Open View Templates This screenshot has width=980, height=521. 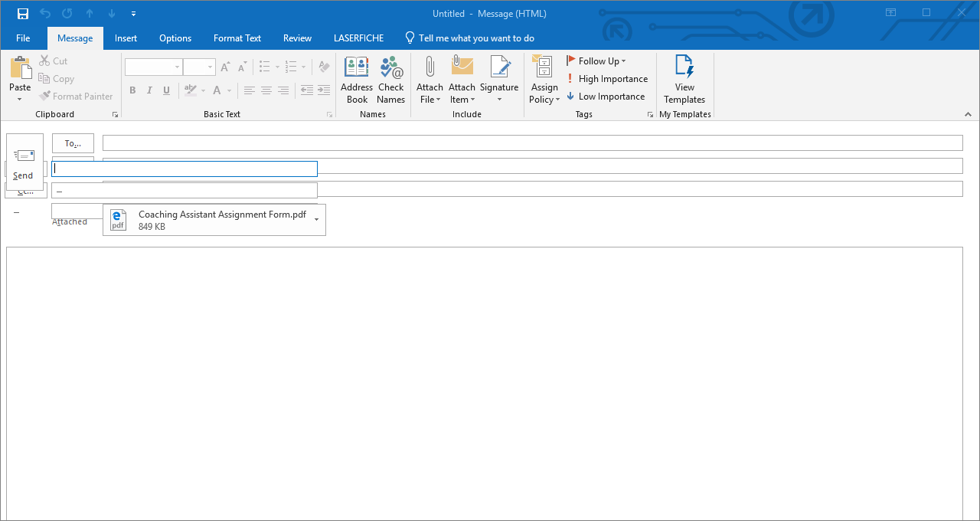coord(684,80)
